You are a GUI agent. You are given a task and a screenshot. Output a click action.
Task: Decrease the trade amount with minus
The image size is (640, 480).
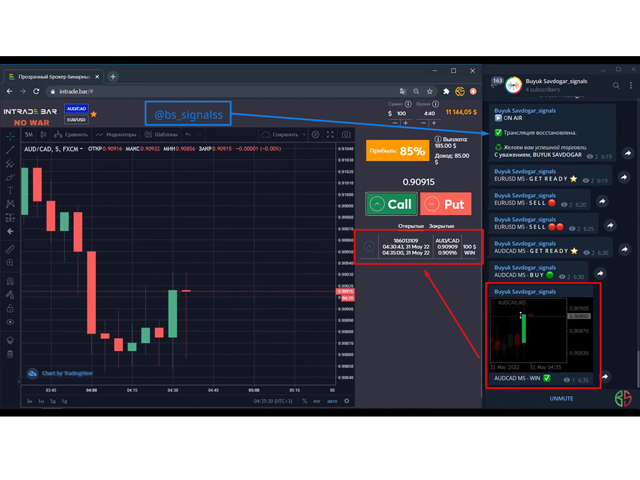point(395,123)
